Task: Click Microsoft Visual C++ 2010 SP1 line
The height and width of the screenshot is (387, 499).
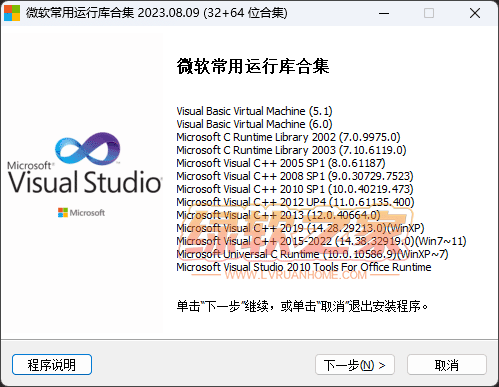Action: (295, 189)
